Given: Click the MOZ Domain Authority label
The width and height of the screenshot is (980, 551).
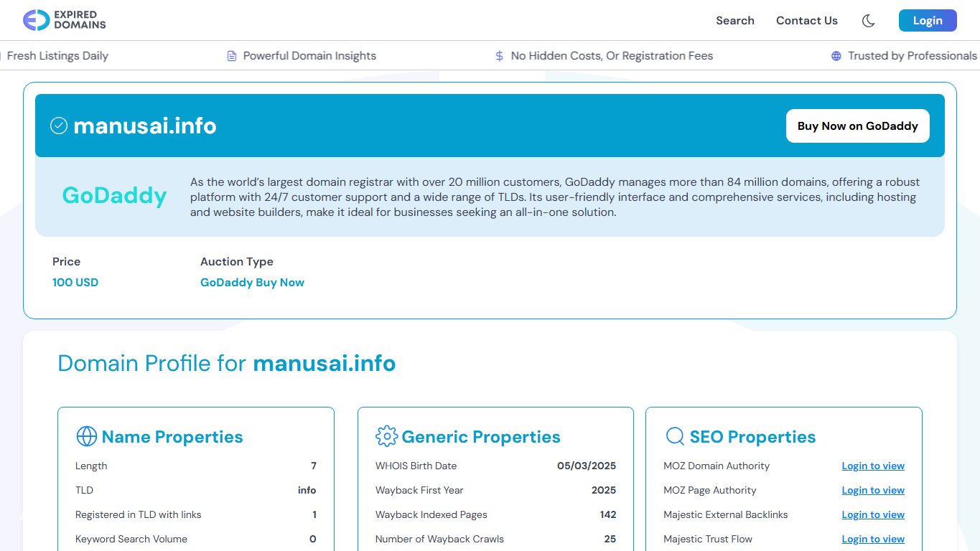Looking at the screenshot, I should click(x=717, y=466).
